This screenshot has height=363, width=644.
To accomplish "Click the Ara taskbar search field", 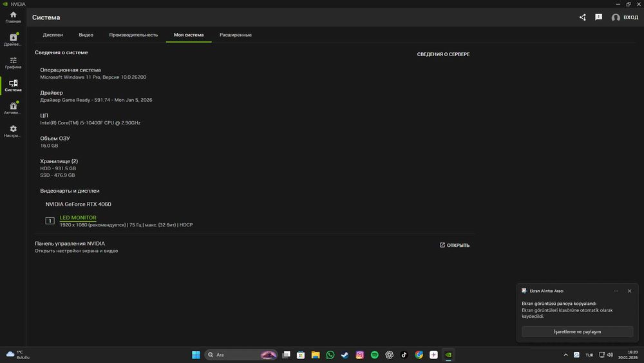I will [241, 355].
